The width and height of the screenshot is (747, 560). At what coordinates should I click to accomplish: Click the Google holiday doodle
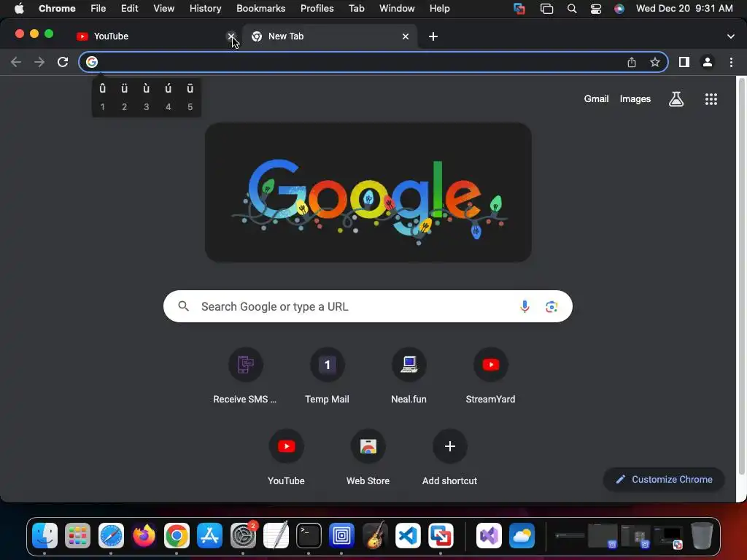pyautogui.click(x=368, y=192)
